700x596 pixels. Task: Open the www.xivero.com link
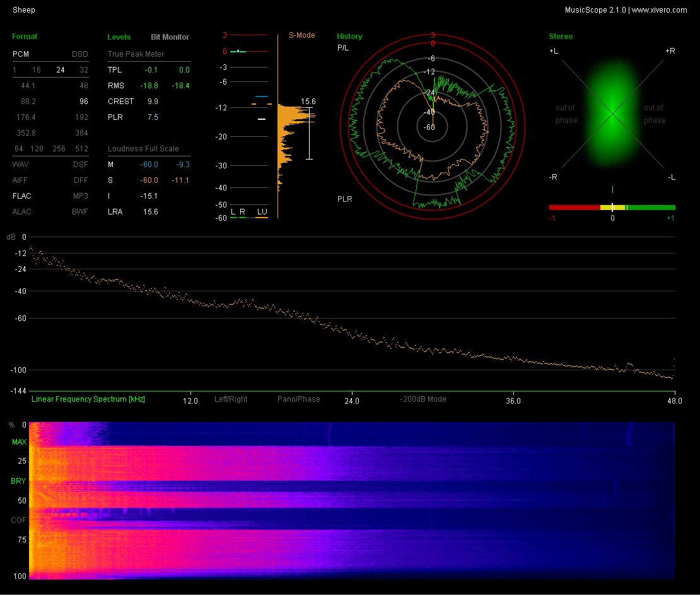click(x=659, y=10)
